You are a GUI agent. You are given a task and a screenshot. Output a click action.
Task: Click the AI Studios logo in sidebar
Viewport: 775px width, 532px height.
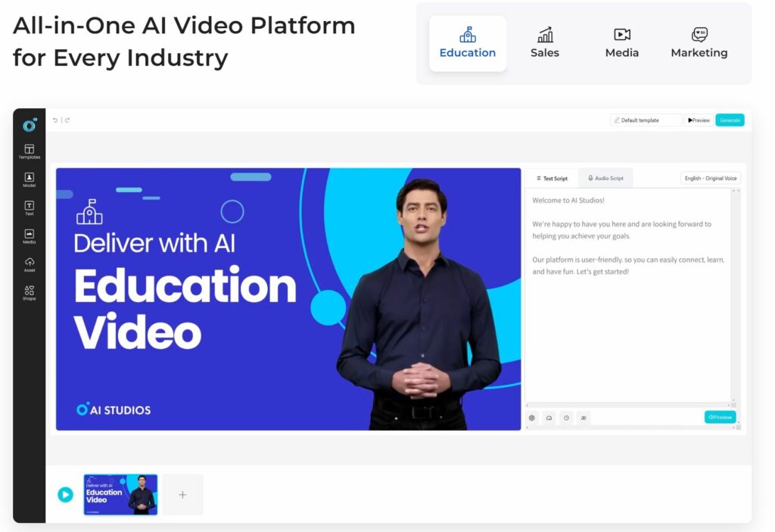(30, 125)
